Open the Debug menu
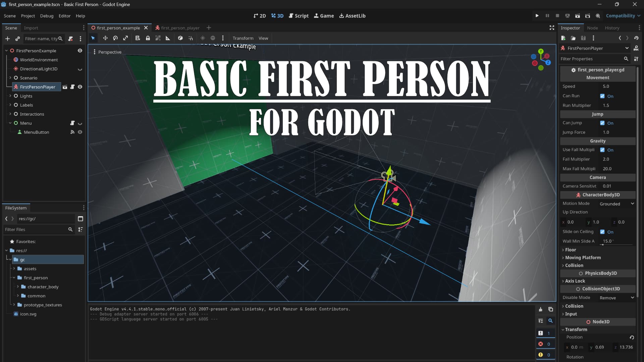The width and height of the screenshot is (644, 362). (x=47, y=16)
